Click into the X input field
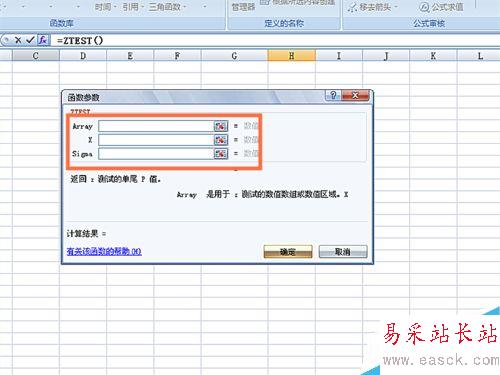Screen dimensions: 500x375 coord(156,140)
